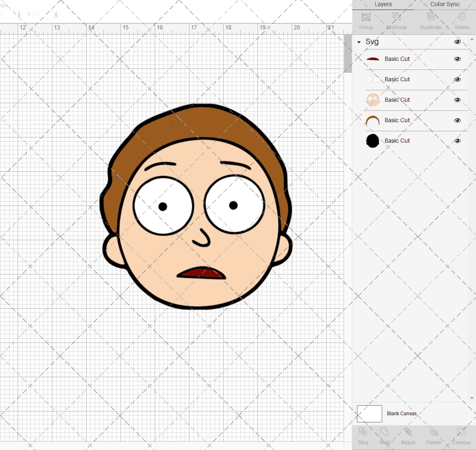
Task: Select the Contour tool
Action: pyautogui.click(x=461, y=432)
